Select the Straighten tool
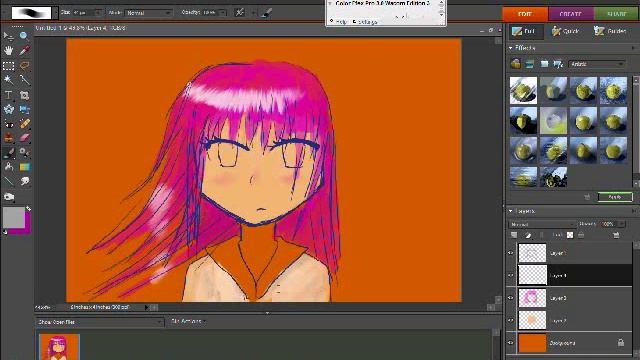The height and width of the screenshot is (360, 640). pyautogui.click(x=24, y=109)
